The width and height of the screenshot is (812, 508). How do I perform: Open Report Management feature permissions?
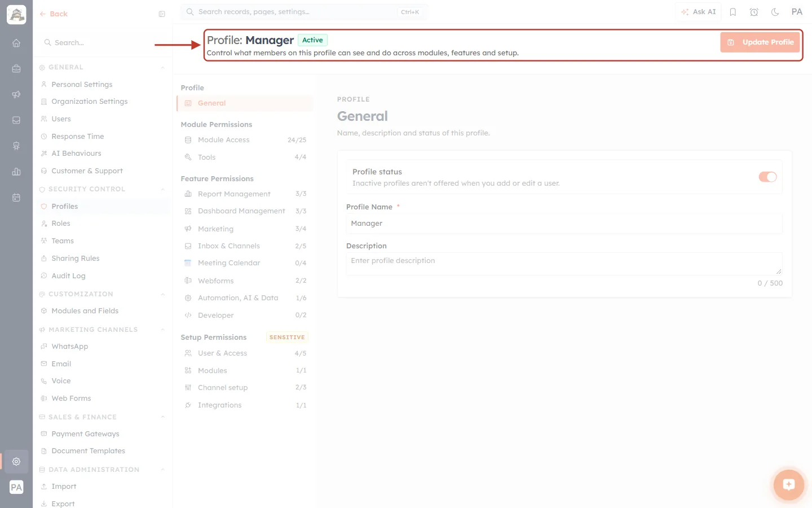tap(245, 194)
